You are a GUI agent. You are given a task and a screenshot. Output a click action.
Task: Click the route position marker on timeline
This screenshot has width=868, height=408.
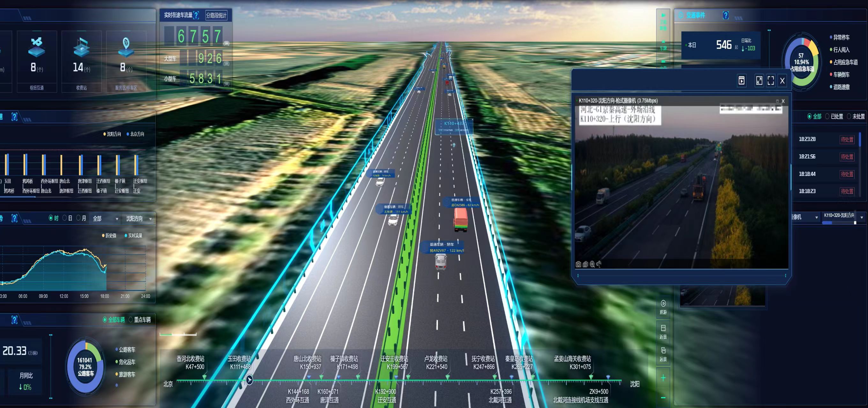(249, 380)
